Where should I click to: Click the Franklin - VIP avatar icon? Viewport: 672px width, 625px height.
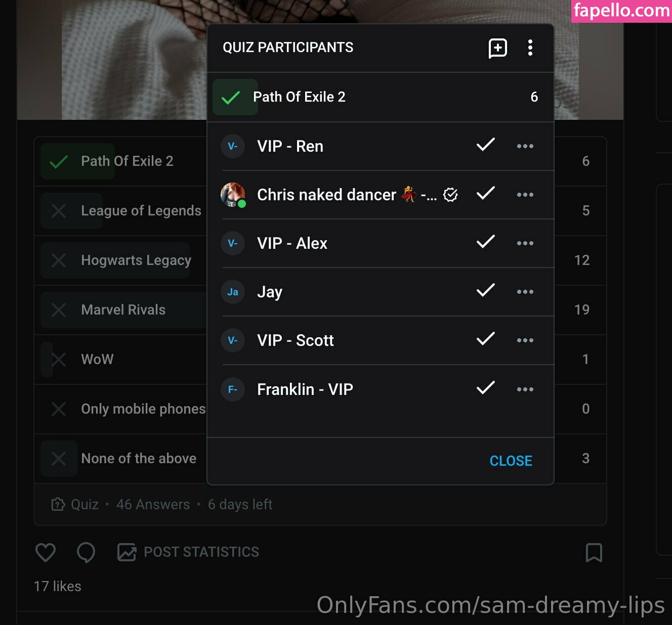click(233, 389)
